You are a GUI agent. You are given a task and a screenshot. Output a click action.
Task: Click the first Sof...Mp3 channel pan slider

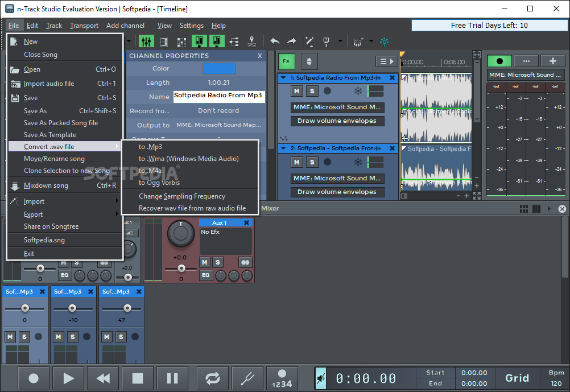click(24, 308)
